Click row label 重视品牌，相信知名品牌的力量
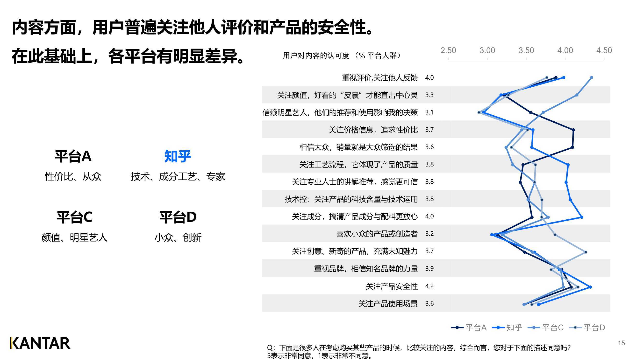Screen dimensions: 644x362 366,269
